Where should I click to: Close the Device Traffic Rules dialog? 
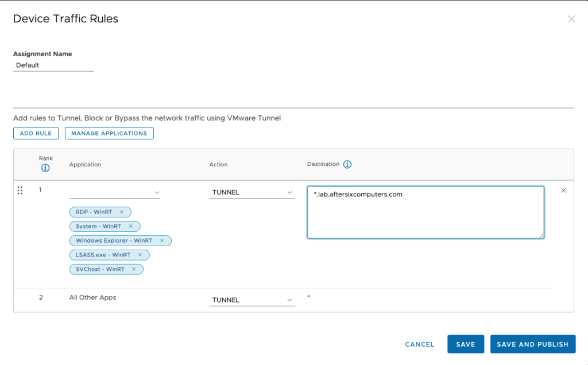click(571, 19)
